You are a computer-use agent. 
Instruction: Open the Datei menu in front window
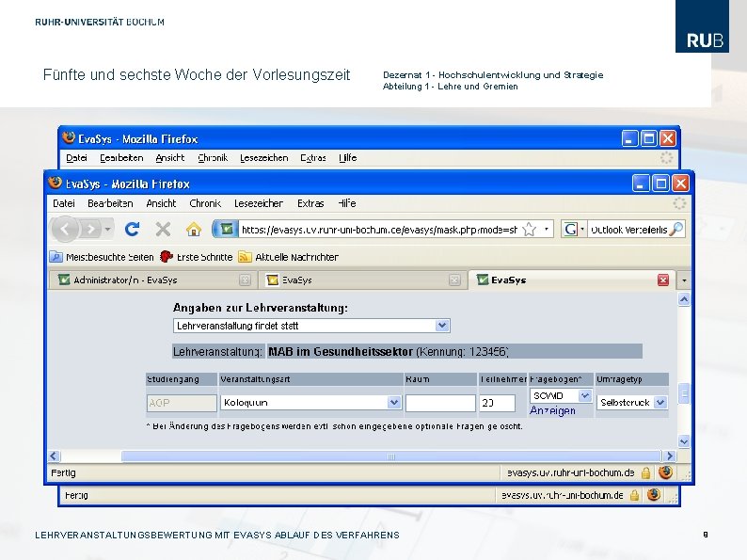coord(64,203)
